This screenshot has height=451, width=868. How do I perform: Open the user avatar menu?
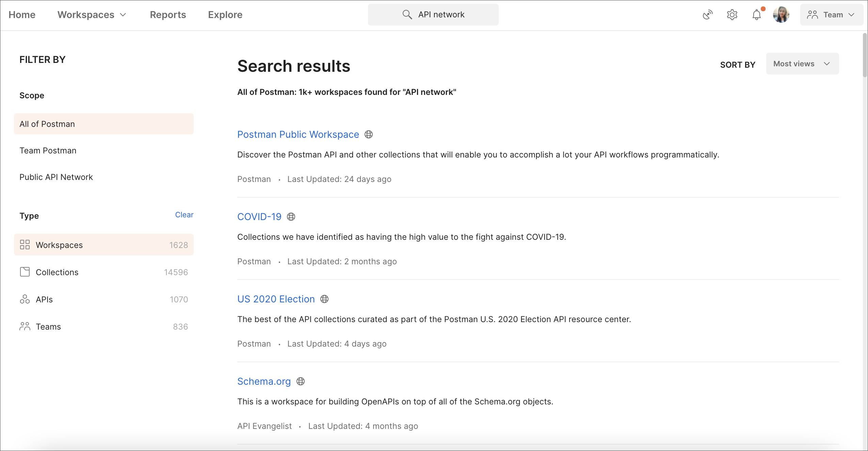tap(781, 15)
